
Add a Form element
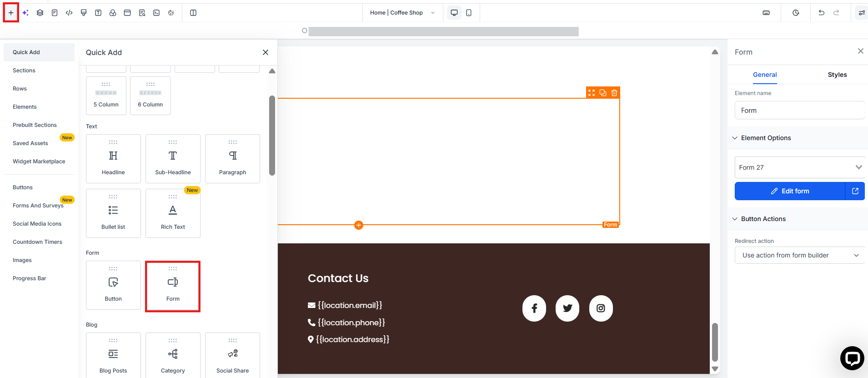click(x=173, y=286)
